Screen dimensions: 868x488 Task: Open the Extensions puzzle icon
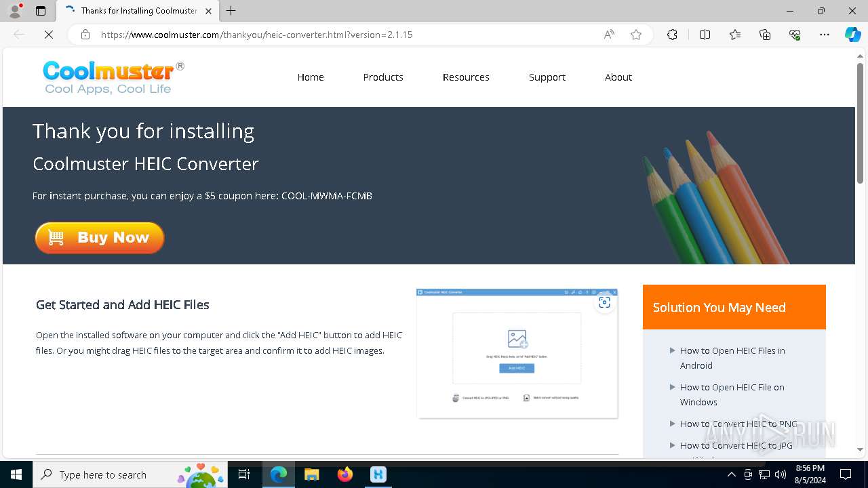(x=672, y=35)
